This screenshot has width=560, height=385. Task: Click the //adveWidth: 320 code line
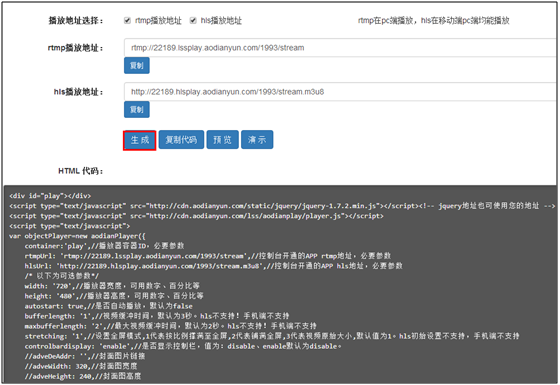[81, 366]
